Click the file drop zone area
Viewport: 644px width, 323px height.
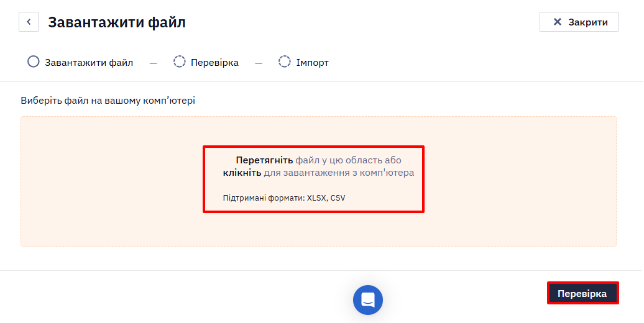[x=318, y=181]
